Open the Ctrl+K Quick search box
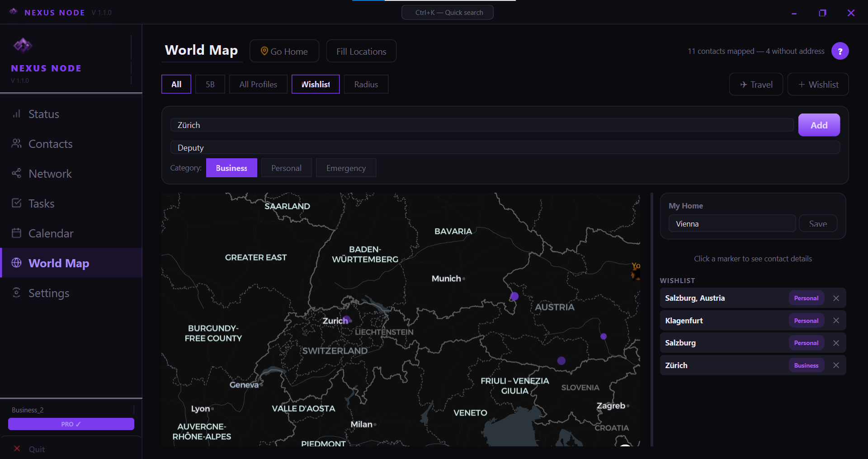 (448, 12)
